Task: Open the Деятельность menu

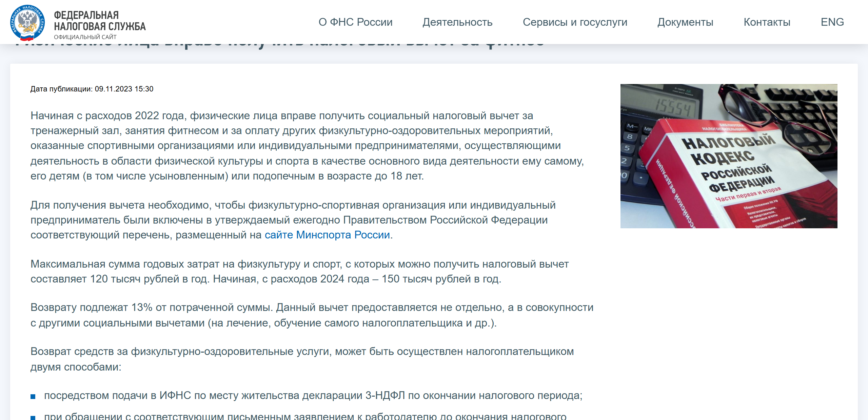Action: (x=457, y=22)
